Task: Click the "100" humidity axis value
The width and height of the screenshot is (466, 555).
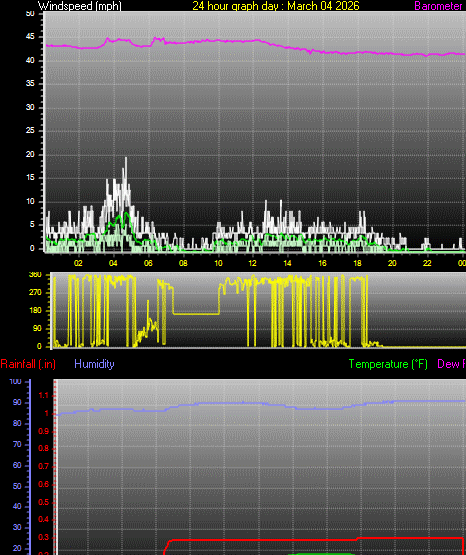Action: click(x=15, y=381)
